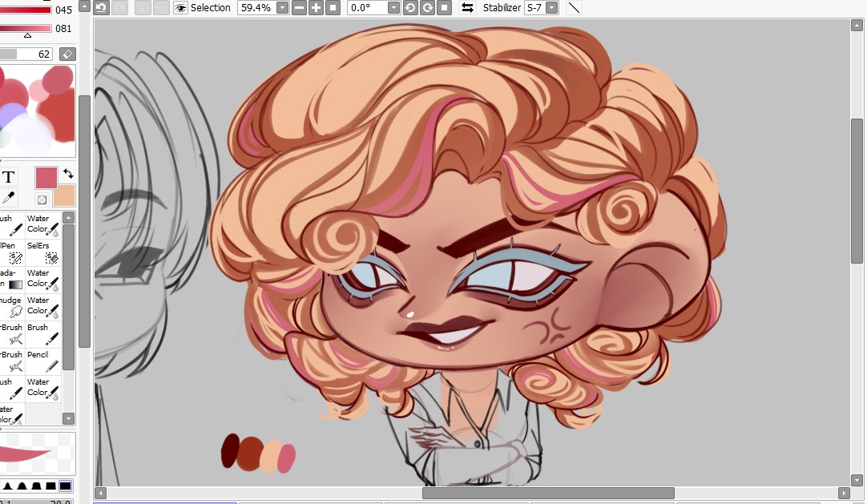
Task: Choose the Water Color tool beside Smudge
Action: [42, 307]
